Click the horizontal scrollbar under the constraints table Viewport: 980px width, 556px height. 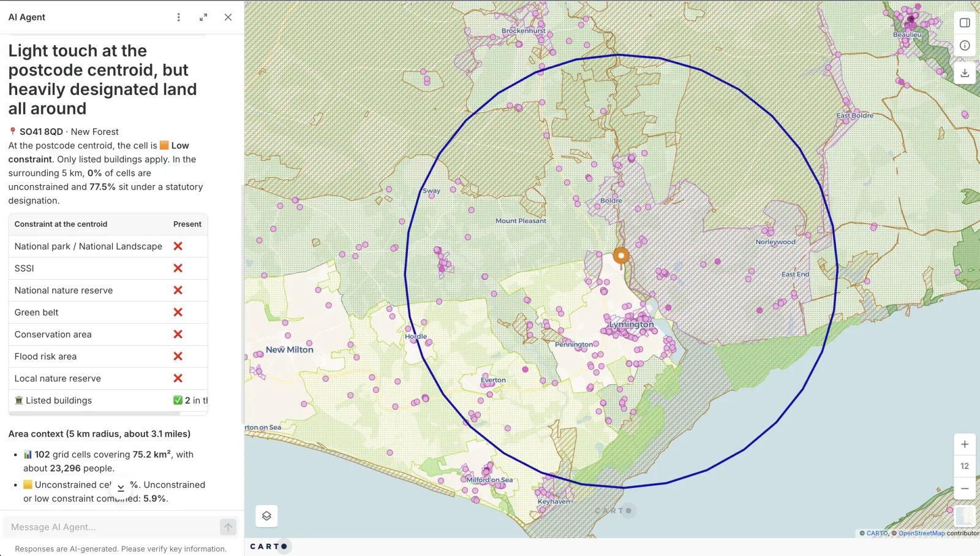click(95, 414)
